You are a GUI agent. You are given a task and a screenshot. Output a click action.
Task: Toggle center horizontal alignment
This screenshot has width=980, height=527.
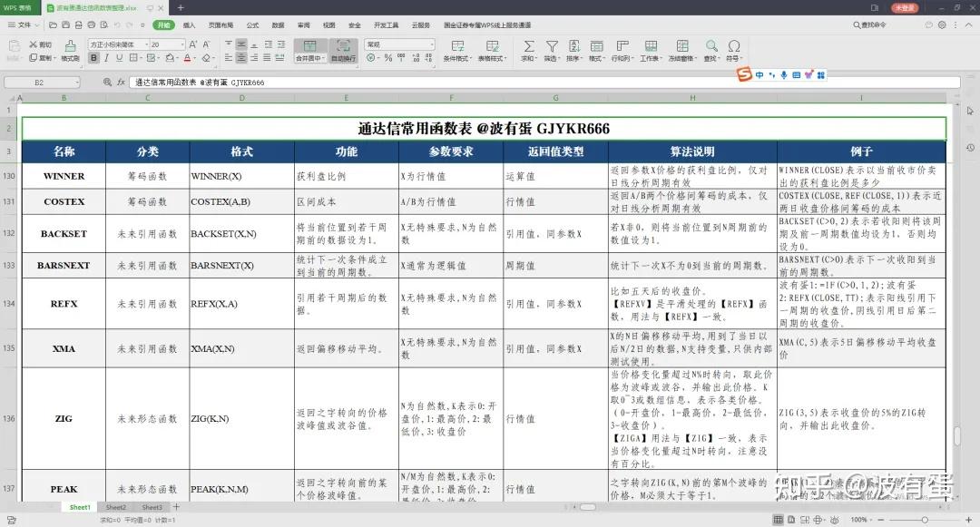pyautogui.click(x=241, y=58)
